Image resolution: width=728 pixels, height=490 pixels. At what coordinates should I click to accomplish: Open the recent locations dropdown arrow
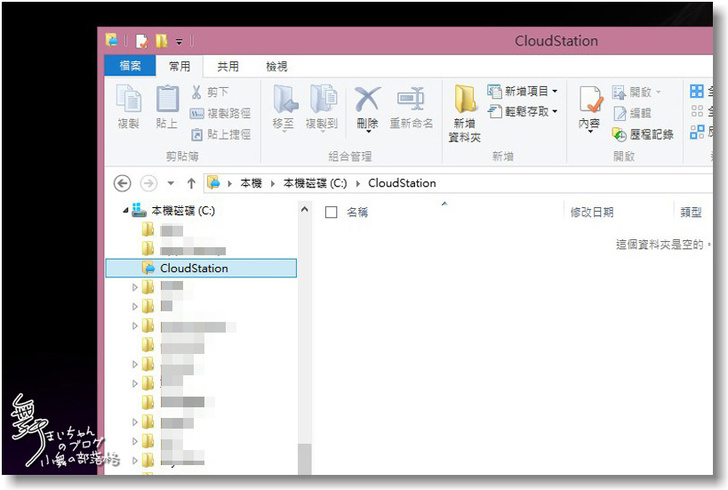click(170, 184)
